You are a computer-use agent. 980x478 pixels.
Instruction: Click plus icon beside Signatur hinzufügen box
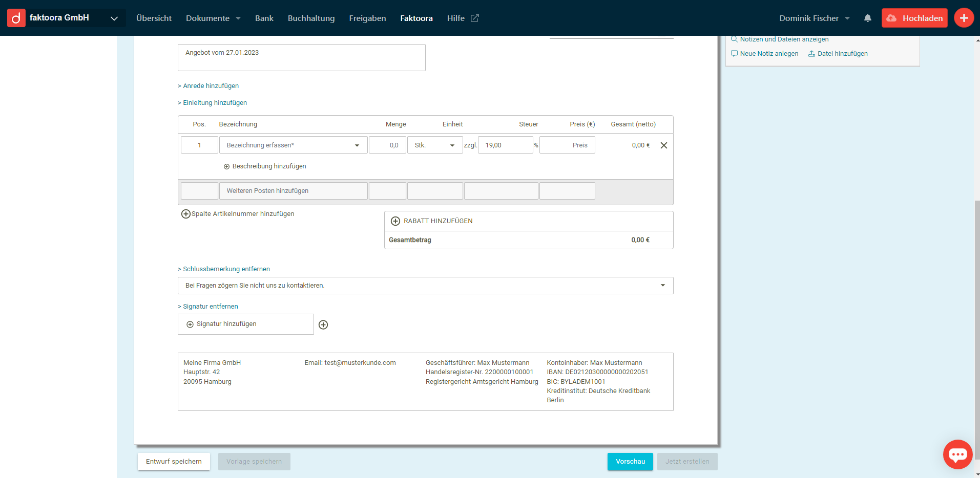point(323,325)
